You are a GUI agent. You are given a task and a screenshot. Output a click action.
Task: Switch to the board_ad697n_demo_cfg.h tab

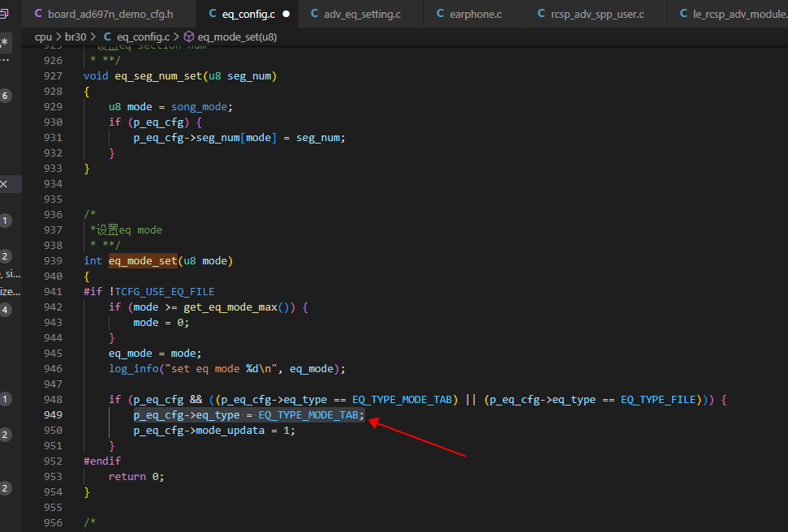pyautogui.click(x=104, y=14)
